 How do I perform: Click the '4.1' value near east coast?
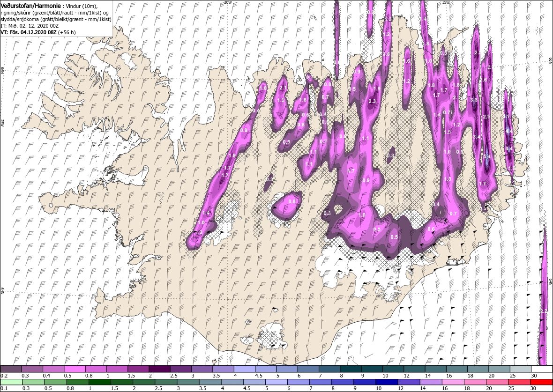[x=507, y=116]
